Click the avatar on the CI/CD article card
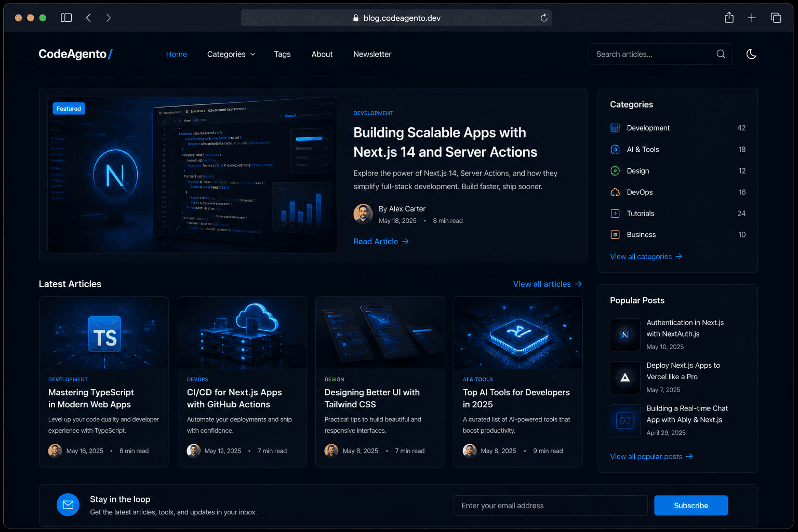The height and width of the screenshot is (532, 798). 194,451
